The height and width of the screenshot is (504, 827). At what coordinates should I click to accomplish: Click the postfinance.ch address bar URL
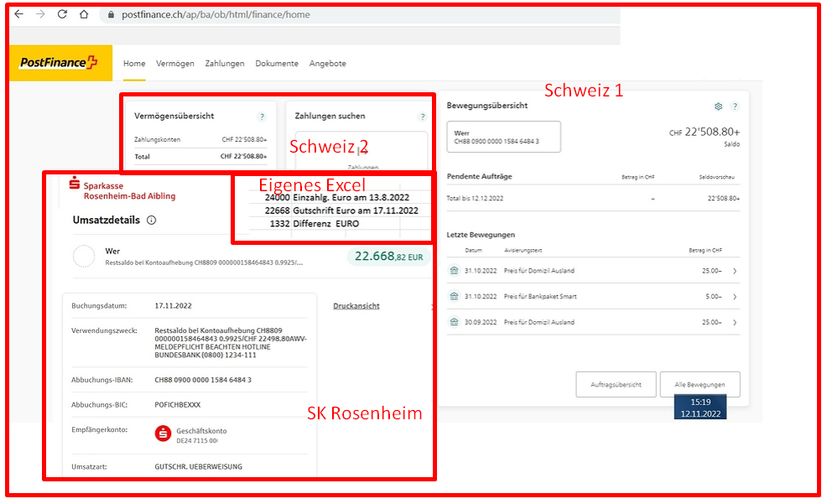[216, 15]
